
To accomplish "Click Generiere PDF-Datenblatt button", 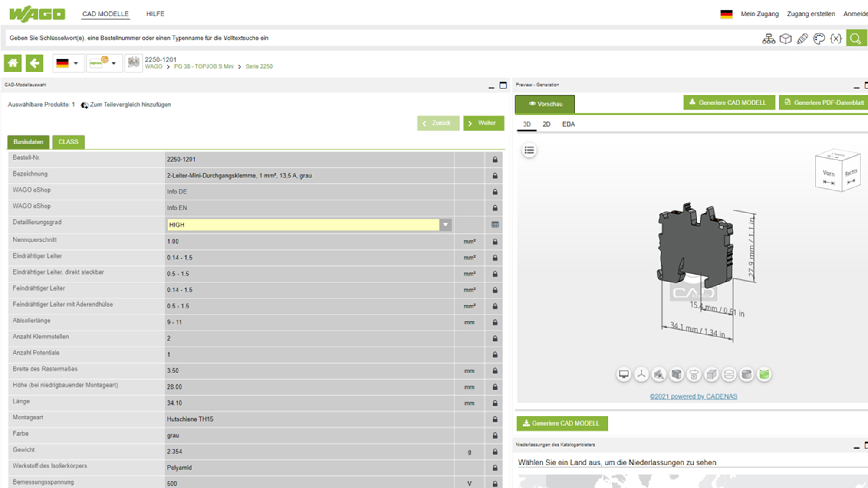I will tap(824, 103).
